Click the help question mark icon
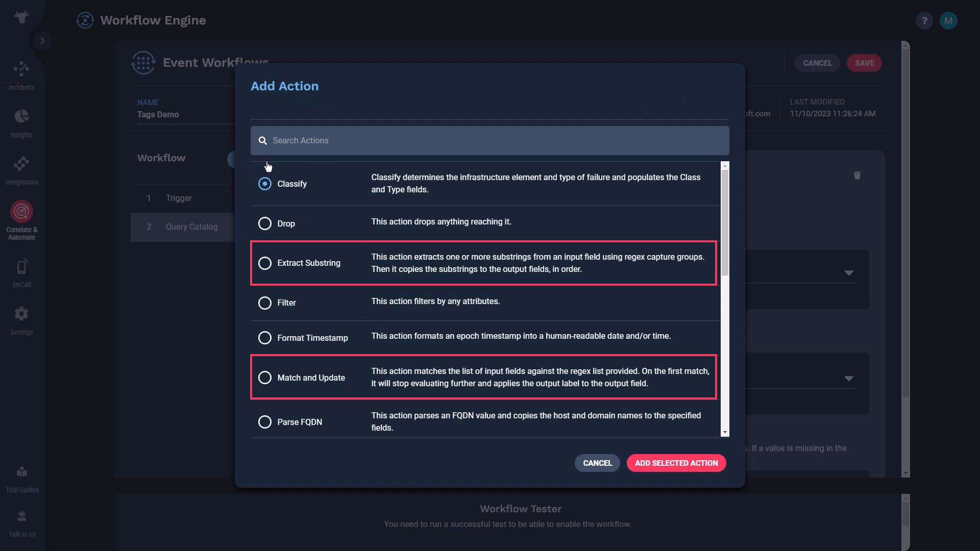This screenshot has height=551, width=980. pos(924,21)
